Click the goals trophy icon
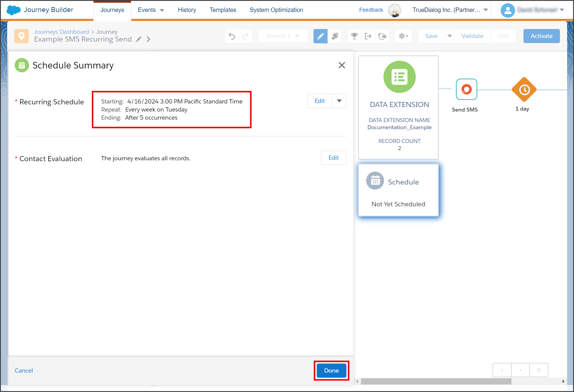 [354, 36]
